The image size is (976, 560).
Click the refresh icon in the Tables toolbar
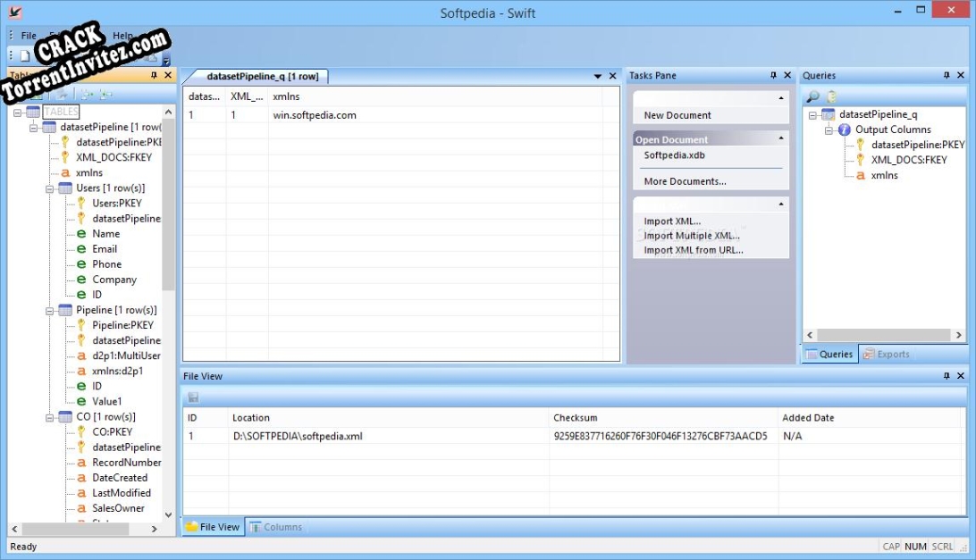(63, 95)
